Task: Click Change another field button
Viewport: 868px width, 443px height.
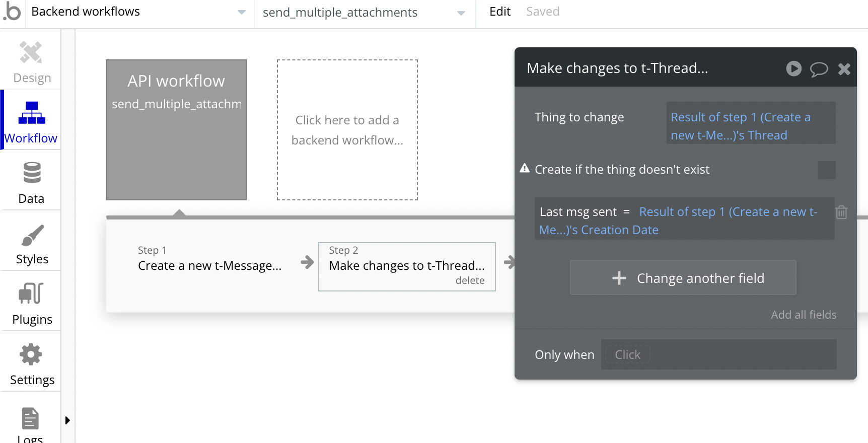Action: point(683,278)
